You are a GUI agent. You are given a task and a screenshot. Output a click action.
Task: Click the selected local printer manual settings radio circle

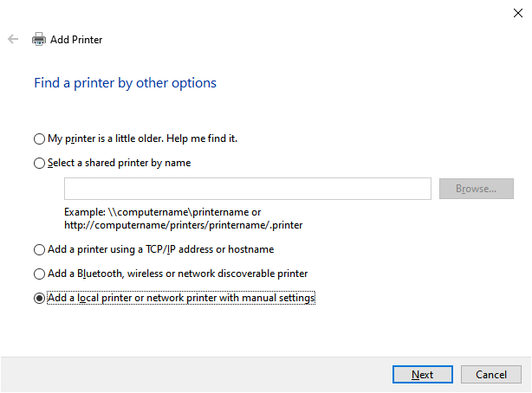pyautogui.click(x=39, y=298)
